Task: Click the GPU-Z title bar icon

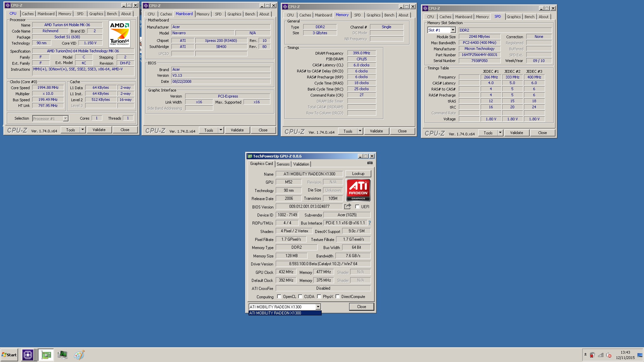Action: [250, 156]
